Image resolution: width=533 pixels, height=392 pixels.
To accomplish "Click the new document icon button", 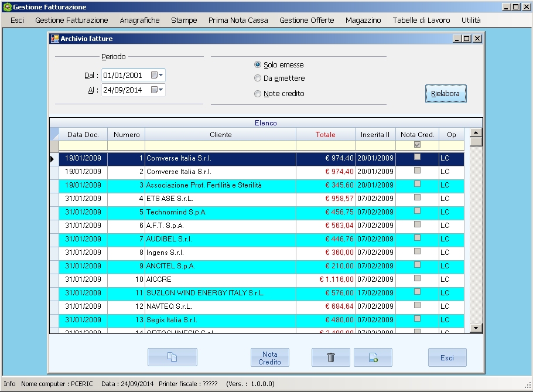I will [373, 357].
